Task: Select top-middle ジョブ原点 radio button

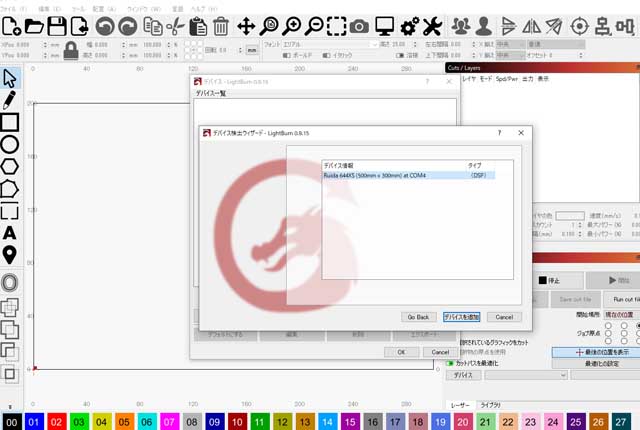Action: pyautogui.click(x=624, y=326)
